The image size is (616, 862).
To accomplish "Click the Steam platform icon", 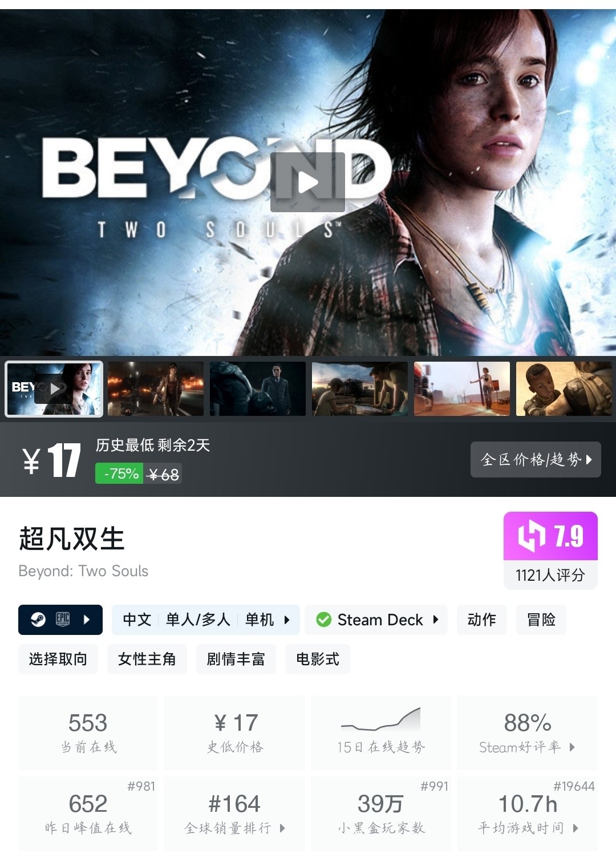I will pos(38,620).
